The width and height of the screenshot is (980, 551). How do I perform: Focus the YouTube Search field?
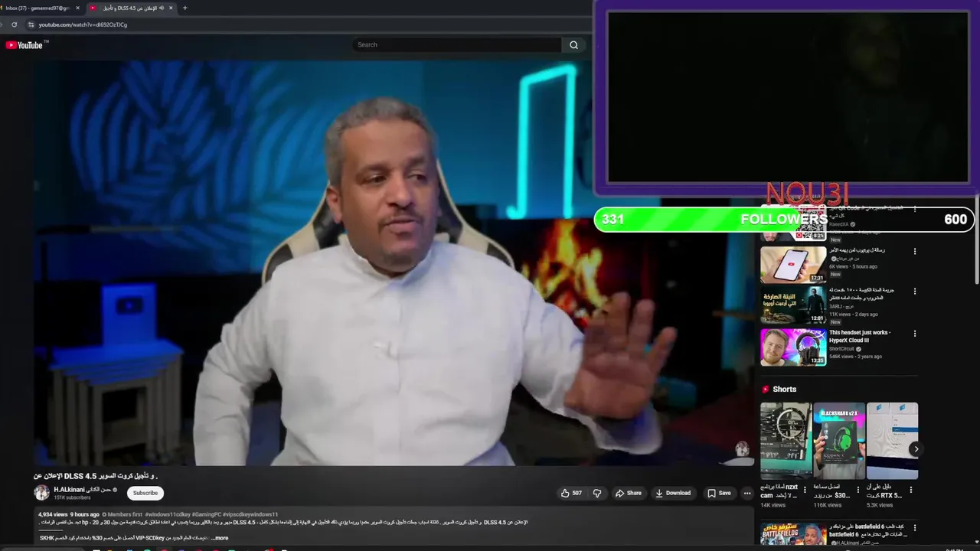point(457,45)
